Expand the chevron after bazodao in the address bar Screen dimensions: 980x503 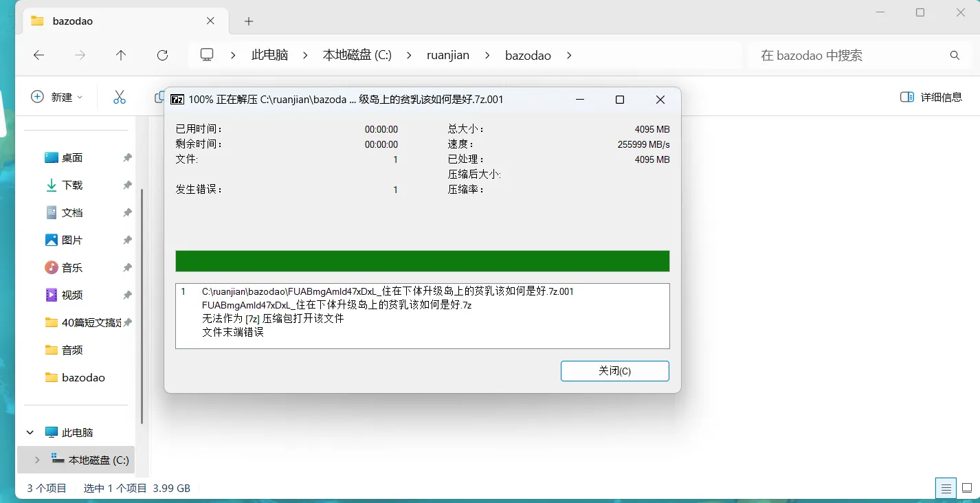pyautogui.click(x=569, y=56)
